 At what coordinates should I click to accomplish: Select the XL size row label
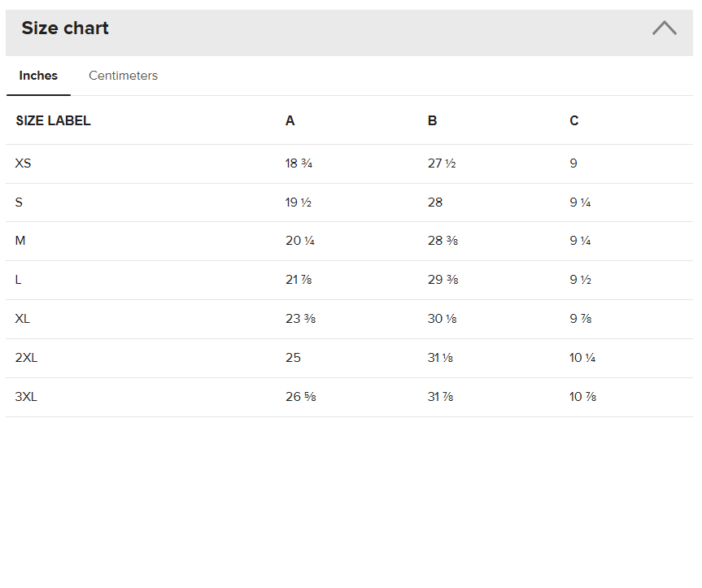23,319
